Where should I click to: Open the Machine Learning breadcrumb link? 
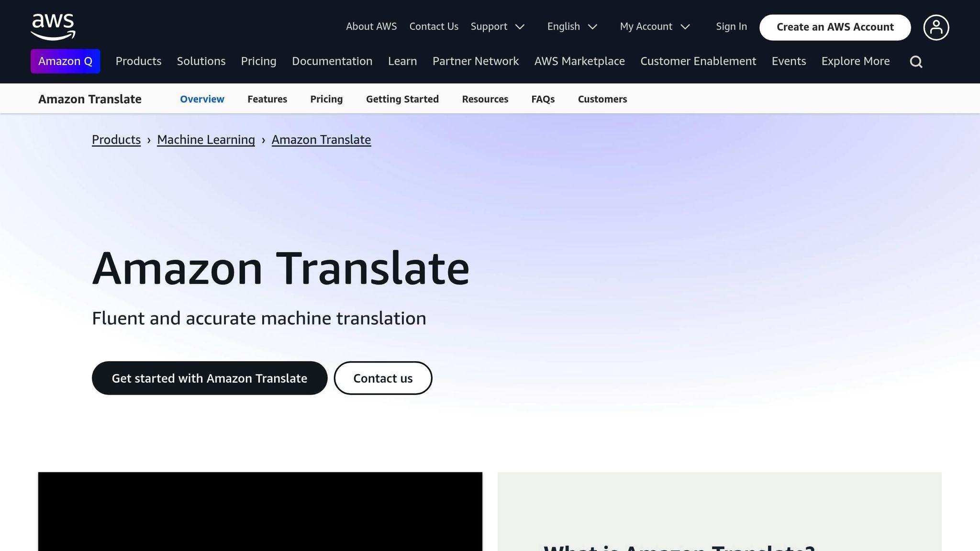(206, 140)
